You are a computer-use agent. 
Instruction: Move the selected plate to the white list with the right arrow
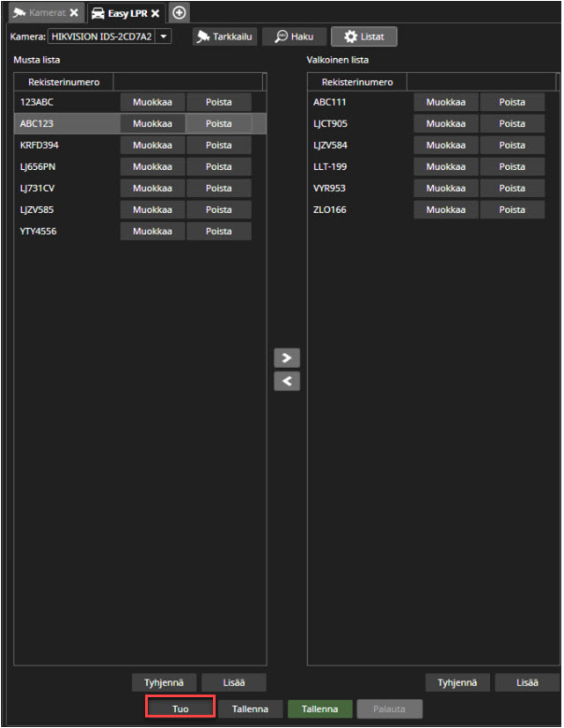pyautogui.click(x=287, y=358)
